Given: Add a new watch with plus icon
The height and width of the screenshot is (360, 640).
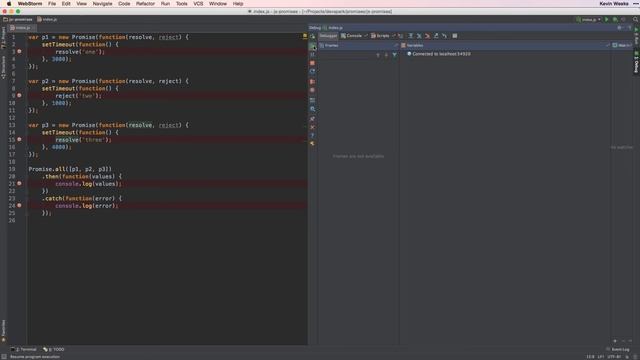Looking at the screenshot, I should tap(615, 341).
